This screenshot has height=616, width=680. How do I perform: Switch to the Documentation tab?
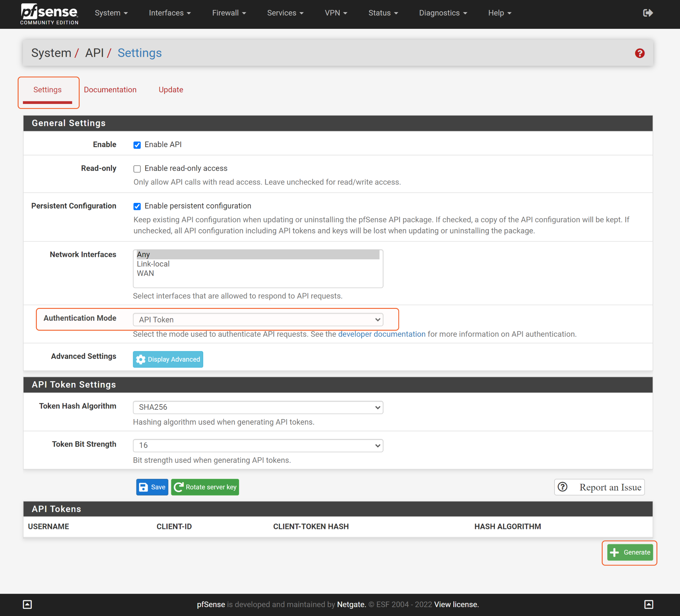tap(110, 90)
